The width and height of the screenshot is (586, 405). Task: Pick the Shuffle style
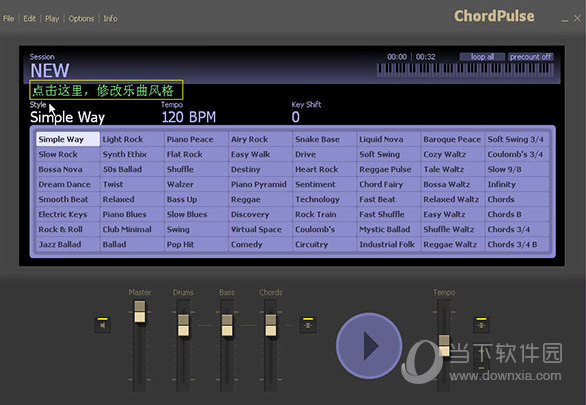pos(197,169)
